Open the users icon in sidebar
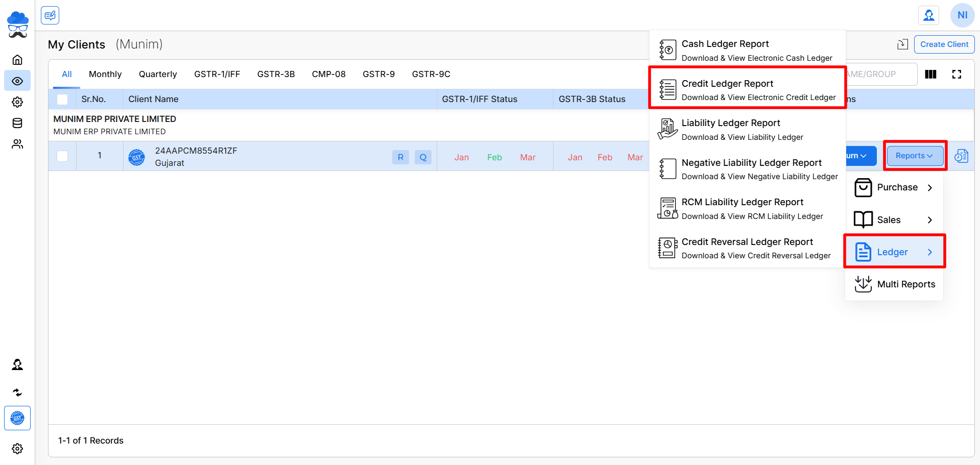Screen dimensions: 980x465 pyautogui.click(x=17, y=144)
